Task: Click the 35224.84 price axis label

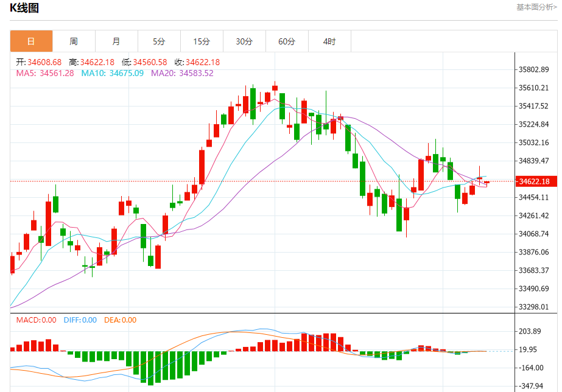Action: pyautogui.click(x=533, y=124)
